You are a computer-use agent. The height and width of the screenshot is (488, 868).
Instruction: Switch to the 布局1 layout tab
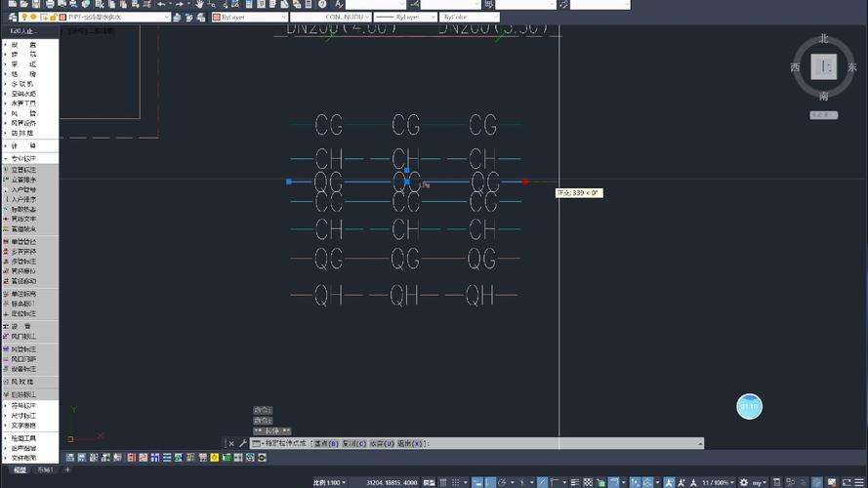click(46, 470)
